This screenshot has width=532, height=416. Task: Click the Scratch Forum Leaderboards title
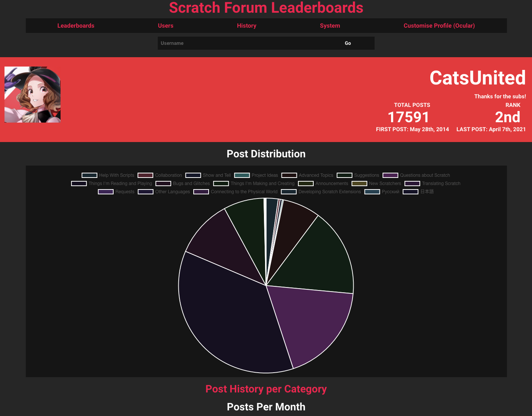pyautogui.click(x=266, y=7)
